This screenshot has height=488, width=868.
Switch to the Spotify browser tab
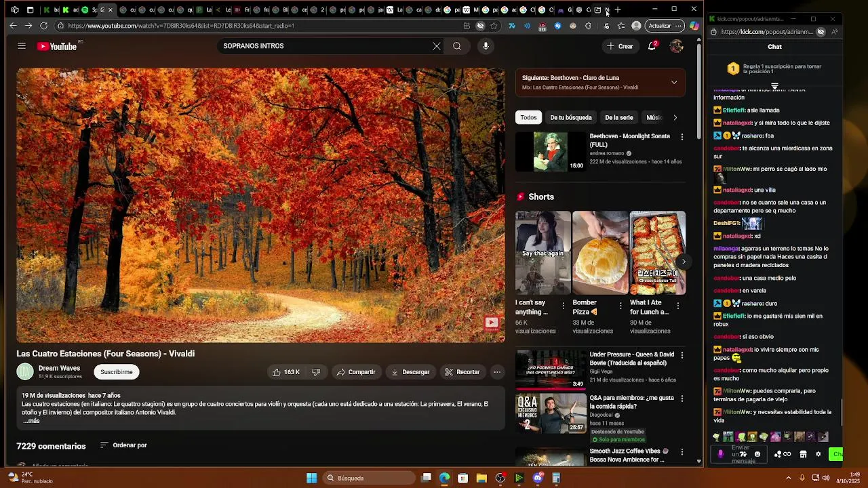click(x=89, y=9)
